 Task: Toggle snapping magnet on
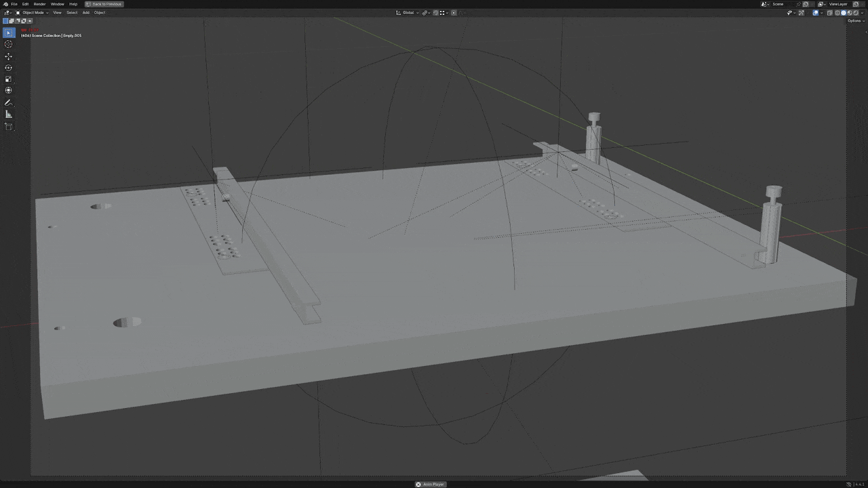click(x=435, y=13)
